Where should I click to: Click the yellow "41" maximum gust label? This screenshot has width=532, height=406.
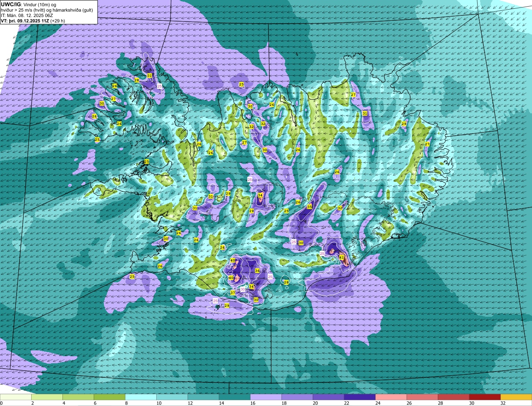[342, 257]
